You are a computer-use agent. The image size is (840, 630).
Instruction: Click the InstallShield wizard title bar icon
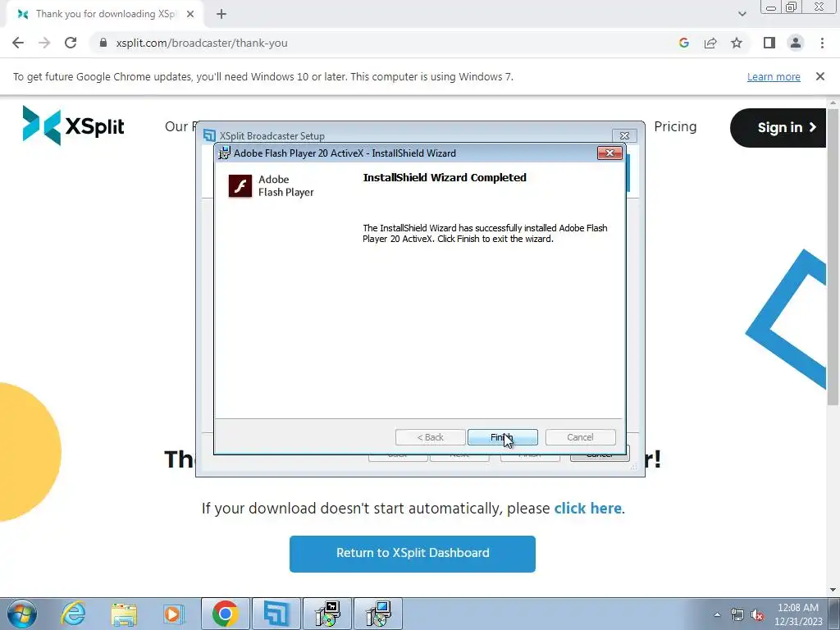point(225,153)
